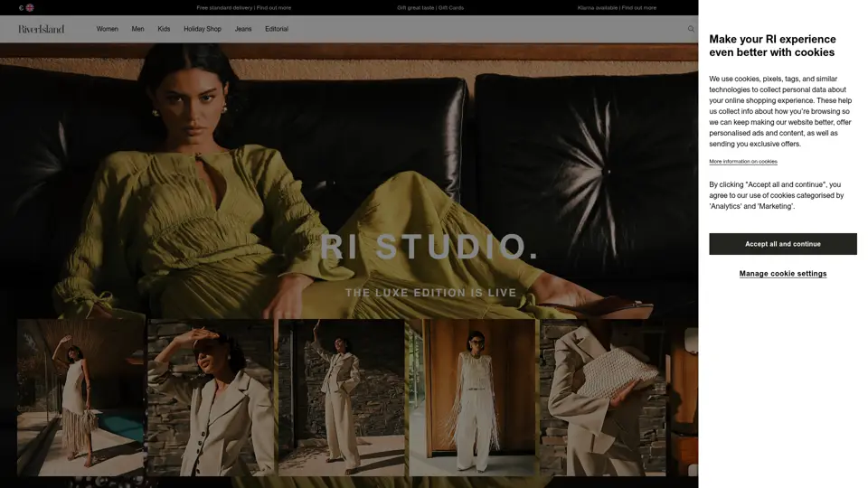Open thumbnail of fringed dress by pool
Image resolution: width=868 pixels, height=488 pixels.
click(x=80, y=398)
